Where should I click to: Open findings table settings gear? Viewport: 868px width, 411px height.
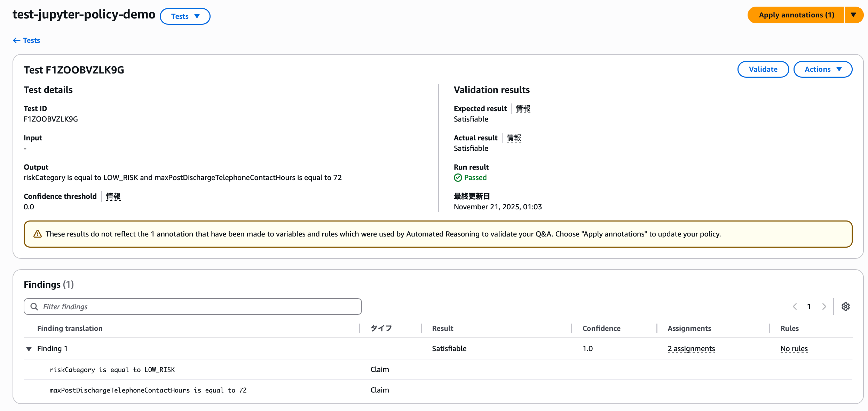coord(845,307)
